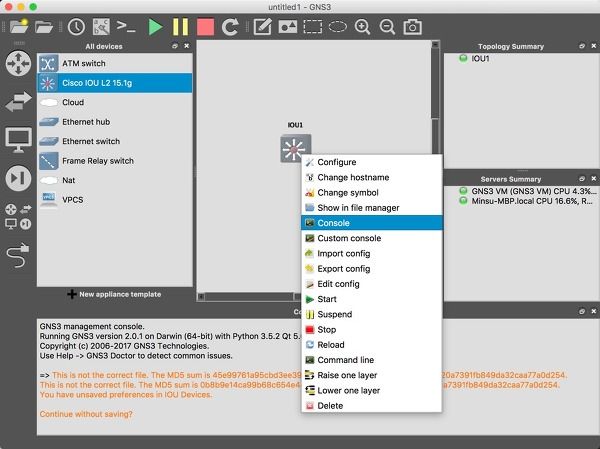Select Cisco IOU L2 15.1g device
Image resolution: width=600 pixels, height=449 pixels.
(115, 83)
